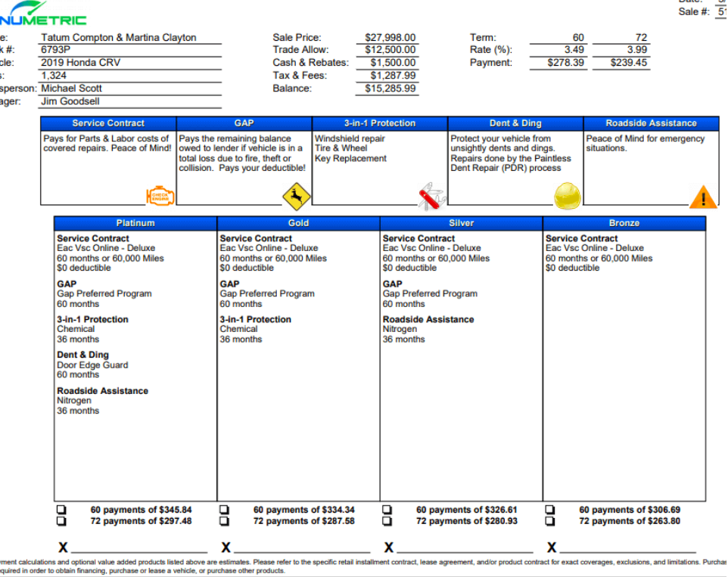Click the 72 month term value
Image resolution: width=728 pixels, height=577 pixels.
[x=641, y=38]
